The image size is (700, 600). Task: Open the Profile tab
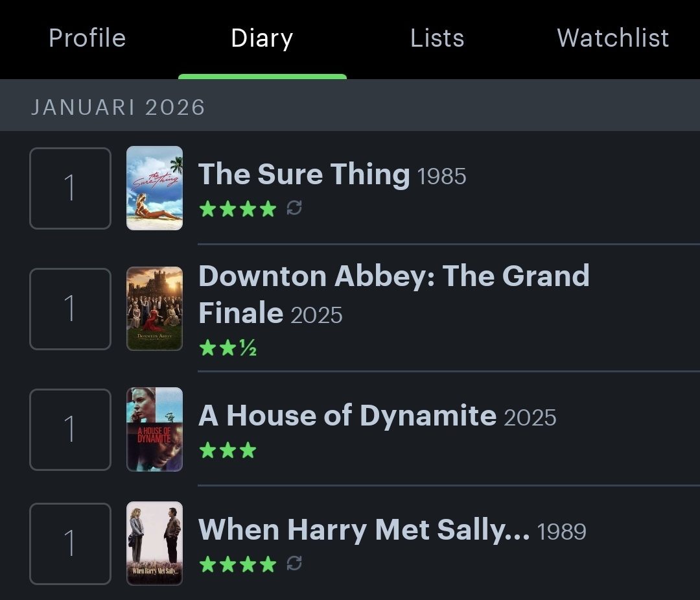(x=87, y=38)
